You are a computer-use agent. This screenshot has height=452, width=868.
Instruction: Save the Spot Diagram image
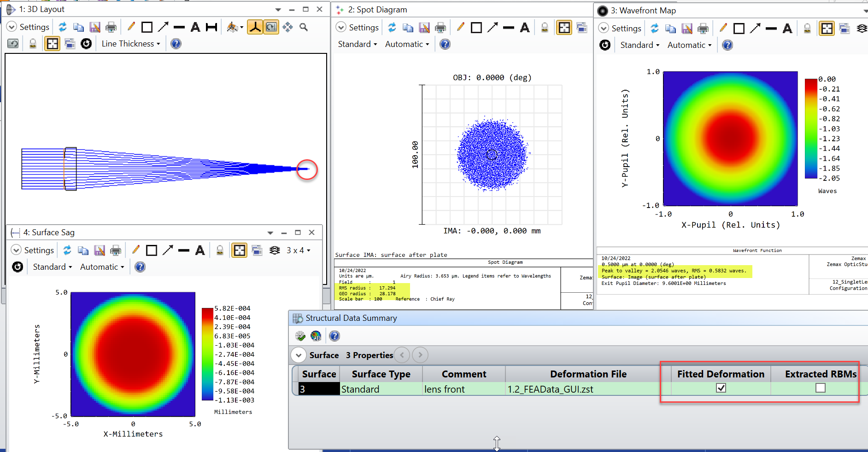pyautogui.click(x=424, y=28)
